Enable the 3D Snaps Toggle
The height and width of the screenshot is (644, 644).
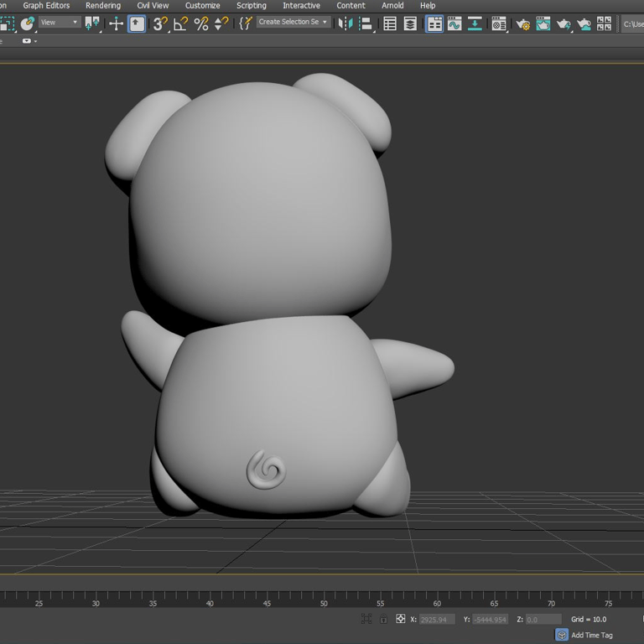click(x=160, y=23)
